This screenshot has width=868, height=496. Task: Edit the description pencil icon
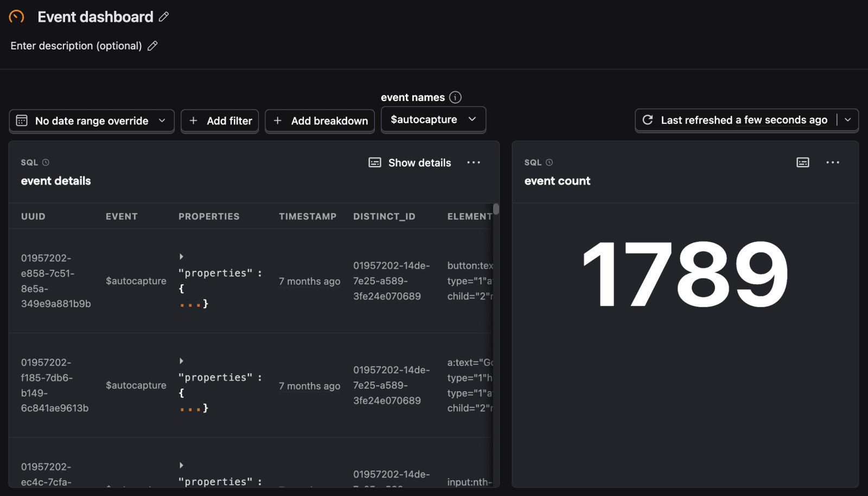pos(152,46)
